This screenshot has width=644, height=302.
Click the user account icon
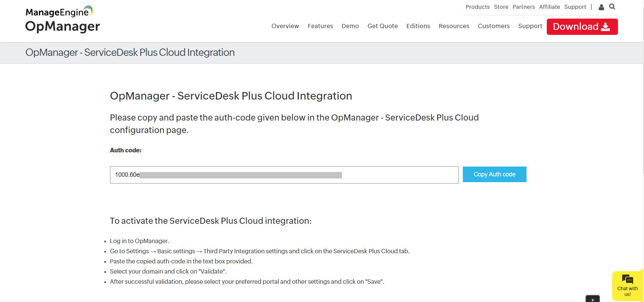tap(601, 7)
